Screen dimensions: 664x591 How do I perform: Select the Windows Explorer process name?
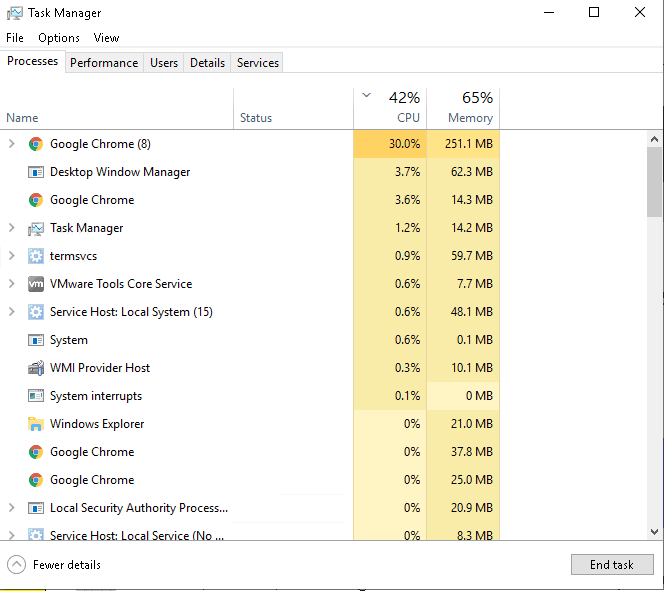[x=97, y=424]
